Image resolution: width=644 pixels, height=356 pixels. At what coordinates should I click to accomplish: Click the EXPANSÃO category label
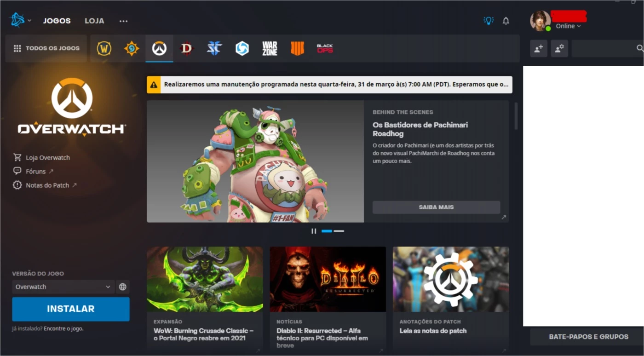(x=168, y=322)
